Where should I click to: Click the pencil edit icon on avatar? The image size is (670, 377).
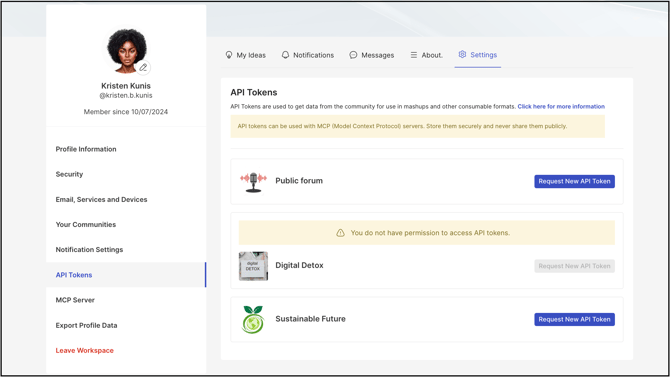143,68
